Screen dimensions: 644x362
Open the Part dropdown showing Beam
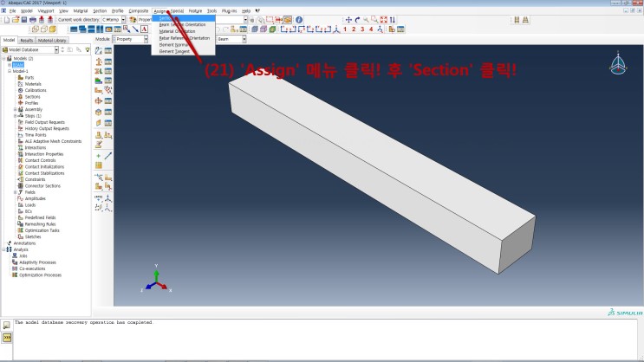[x=231, y=39]
